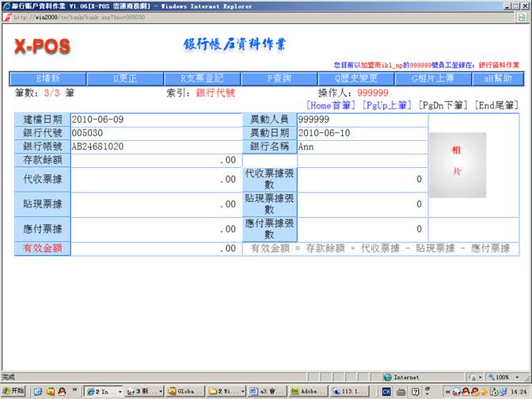Jump to last record via End尾筆

pyautogui.click(x=496, y=105)
